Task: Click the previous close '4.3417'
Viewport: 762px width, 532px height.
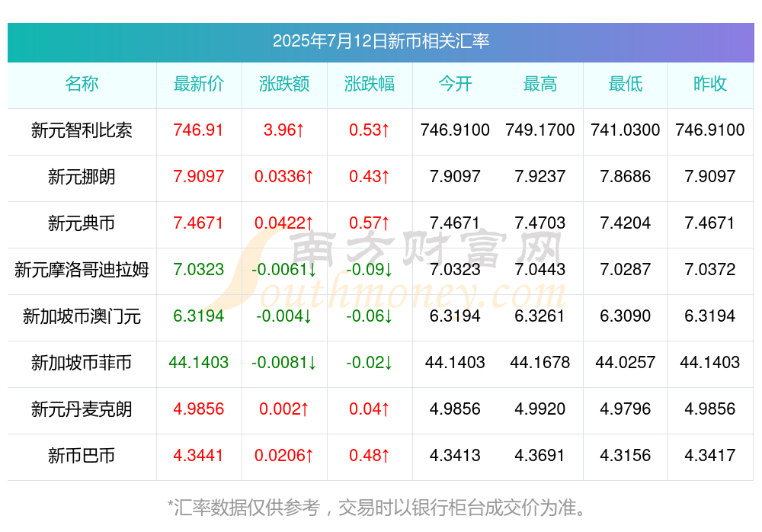Action: coord(710,456)
